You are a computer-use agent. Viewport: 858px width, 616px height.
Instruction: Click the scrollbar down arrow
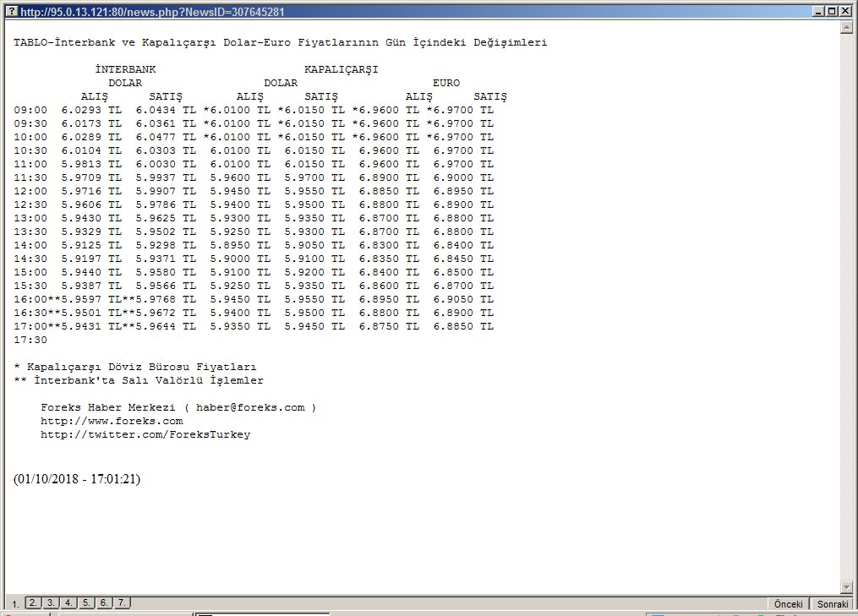point(846,587)
